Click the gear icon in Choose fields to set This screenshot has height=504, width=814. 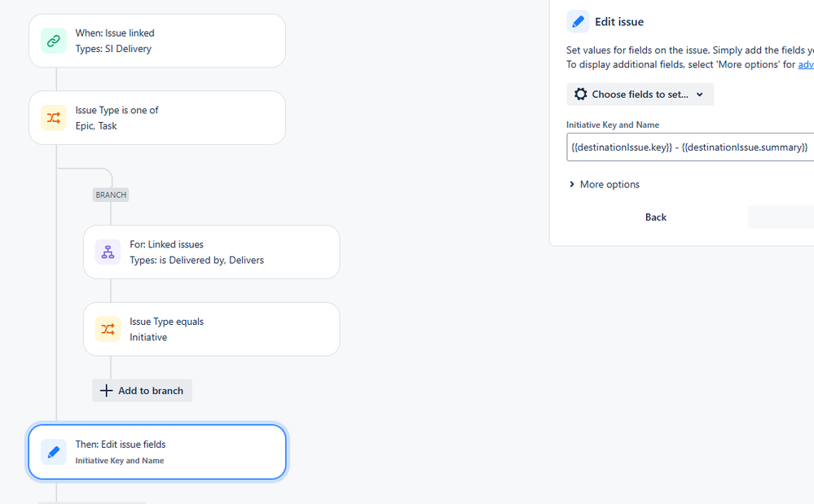click(580, 94)
